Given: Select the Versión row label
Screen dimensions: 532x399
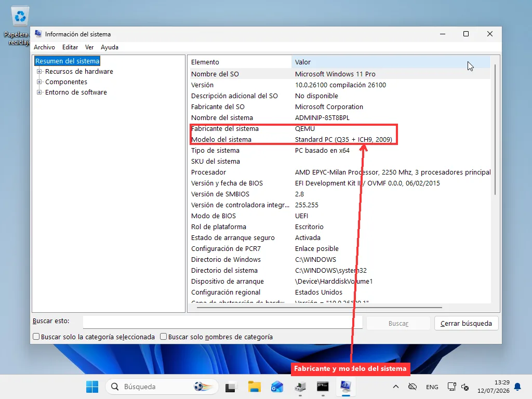Looking at the screenshot, I should 202,85.
